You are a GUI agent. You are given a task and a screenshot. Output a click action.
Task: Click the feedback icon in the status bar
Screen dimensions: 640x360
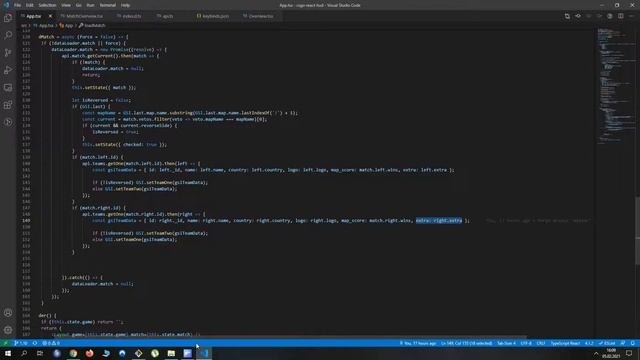coord(623,343)
